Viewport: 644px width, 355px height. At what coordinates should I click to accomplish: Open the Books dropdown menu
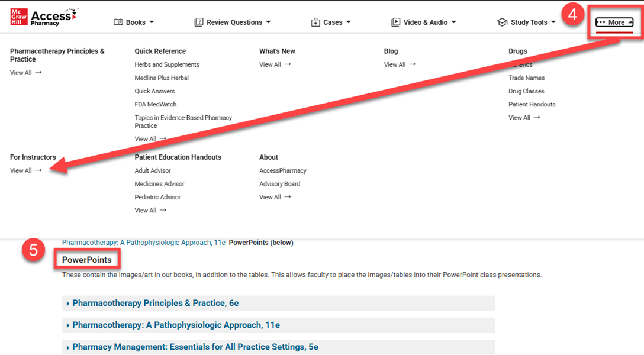[x=135, y=22]
